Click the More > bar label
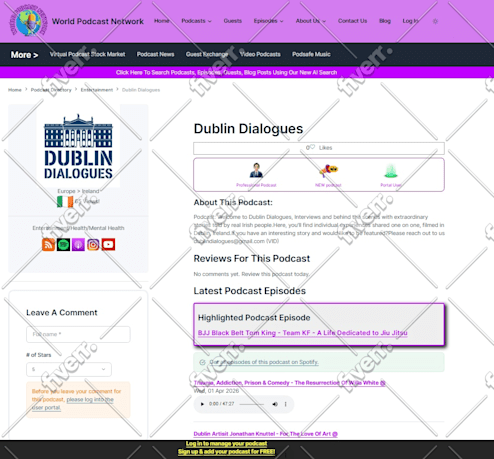Screen dimensions: 494x459 tap(24, 55)
